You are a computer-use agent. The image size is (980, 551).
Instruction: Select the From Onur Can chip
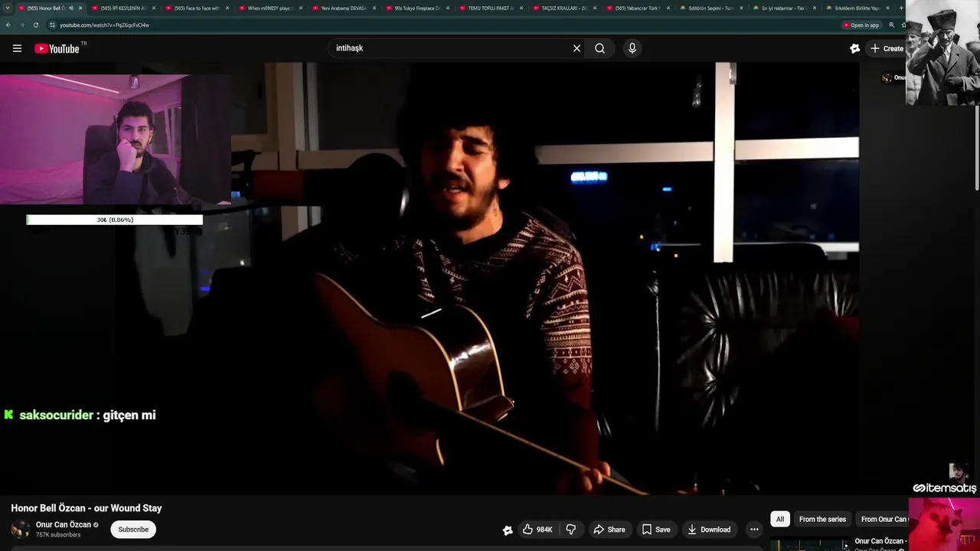(x=882, y=519)
